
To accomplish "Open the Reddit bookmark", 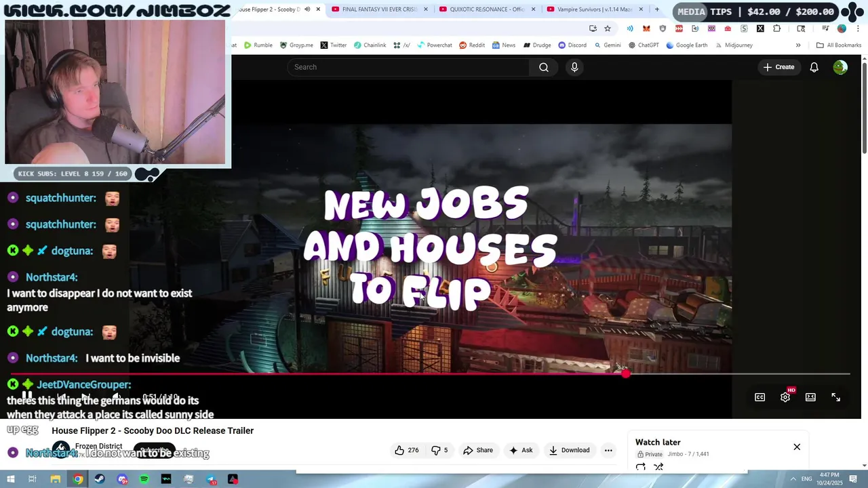I will 472,45.
